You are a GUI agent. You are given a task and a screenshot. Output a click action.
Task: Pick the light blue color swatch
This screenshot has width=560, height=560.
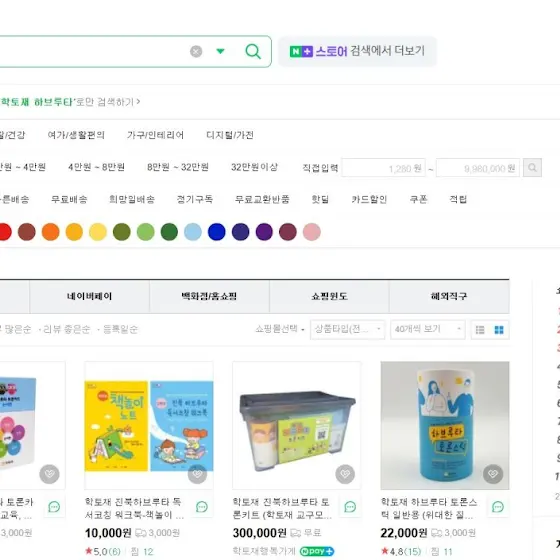click(193, 232)
